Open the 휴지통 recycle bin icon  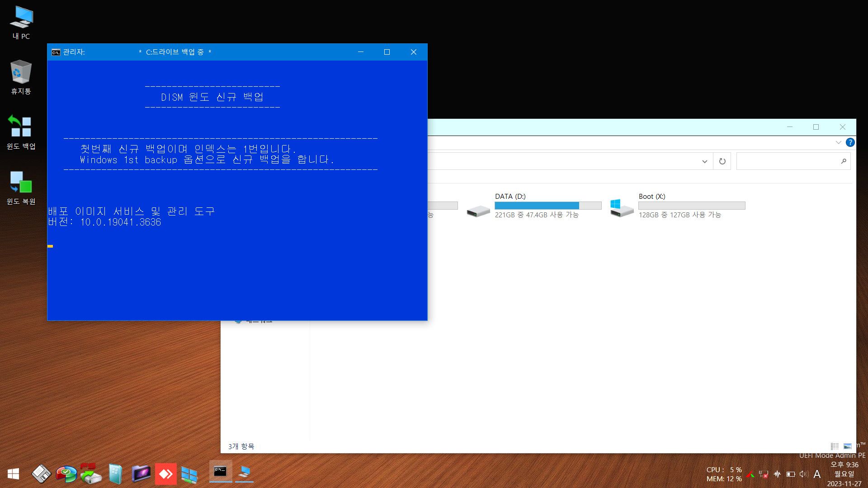pyautogui.click(x=21, y=77)
